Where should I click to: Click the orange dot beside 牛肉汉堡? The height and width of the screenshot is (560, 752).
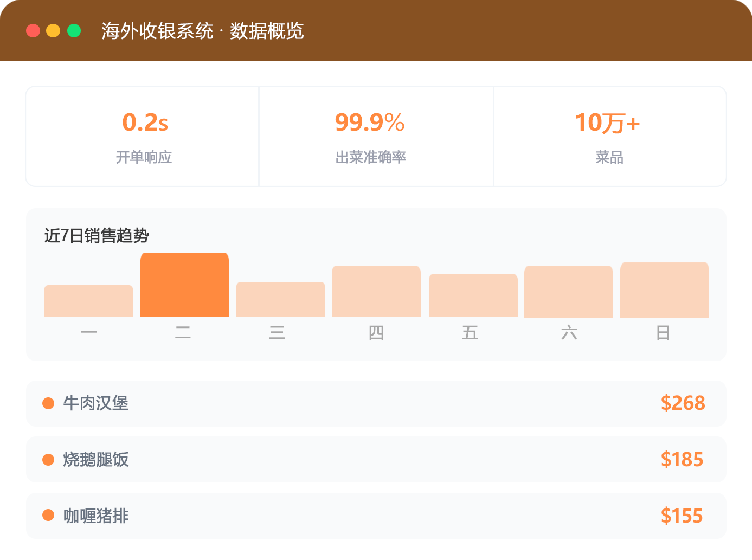point(48,403)
